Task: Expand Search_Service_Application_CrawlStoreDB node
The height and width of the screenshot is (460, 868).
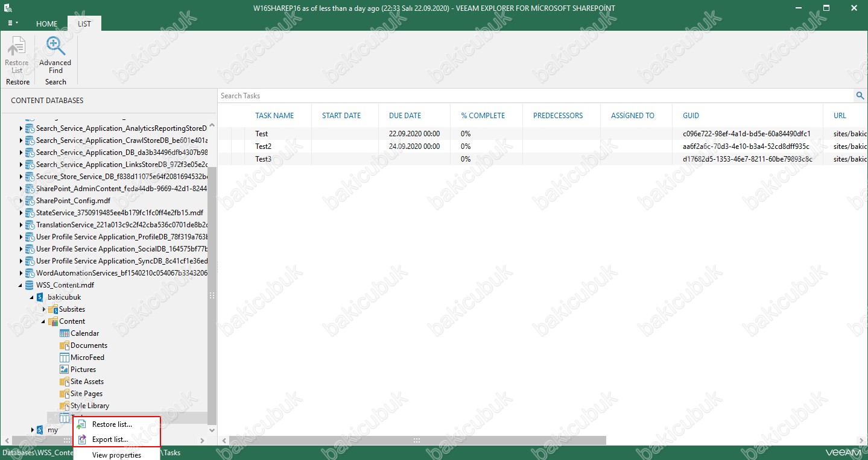Action: point(21,140)
